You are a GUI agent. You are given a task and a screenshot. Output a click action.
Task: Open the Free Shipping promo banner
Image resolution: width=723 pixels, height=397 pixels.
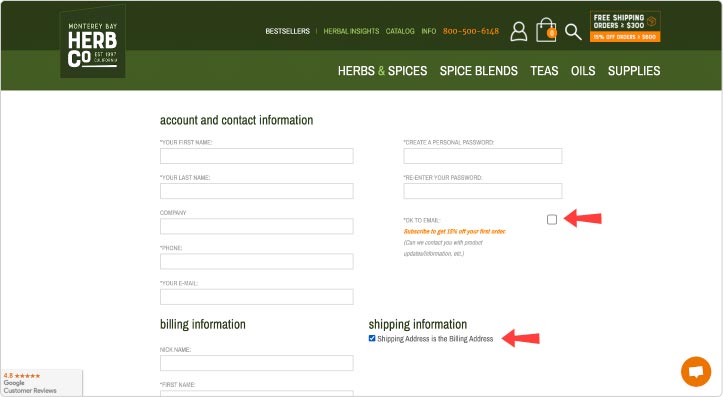coord(625,27)
